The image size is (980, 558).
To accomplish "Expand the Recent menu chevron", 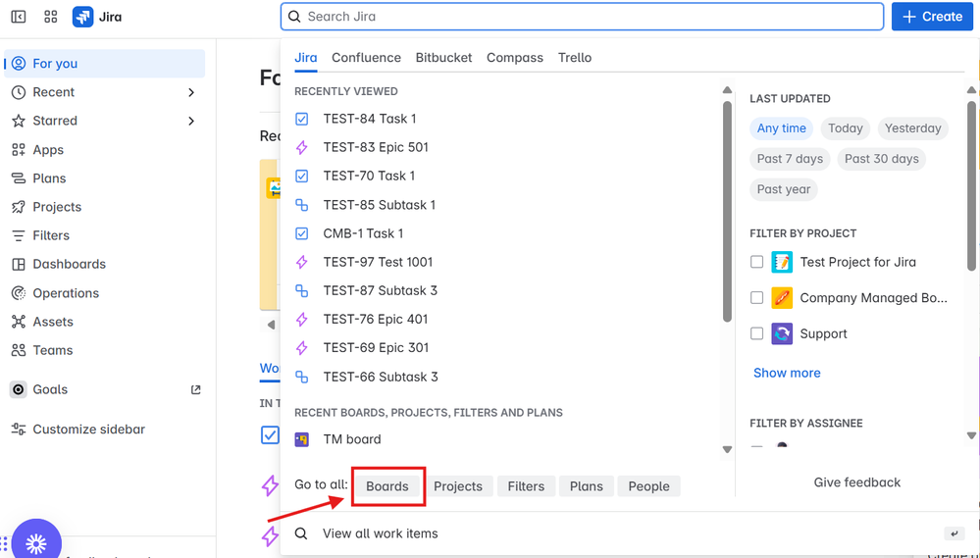I will tap(191, 92).
